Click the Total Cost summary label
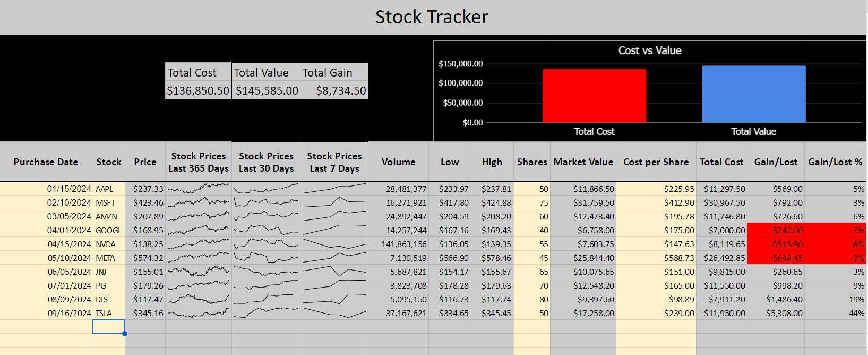This screenshot has height=355, width=868. point(198,72)
